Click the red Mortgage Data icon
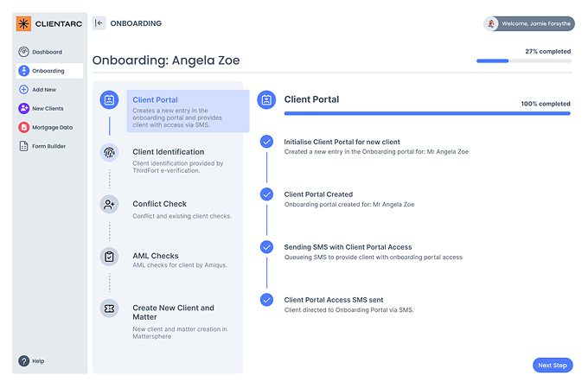 tap(23, 127)
